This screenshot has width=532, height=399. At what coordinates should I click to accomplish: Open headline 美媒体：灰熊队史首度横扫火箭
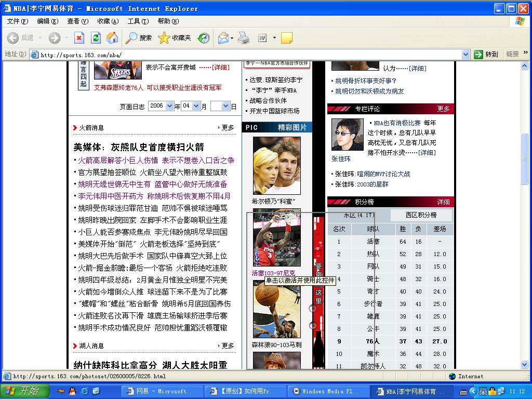(139, 147)
